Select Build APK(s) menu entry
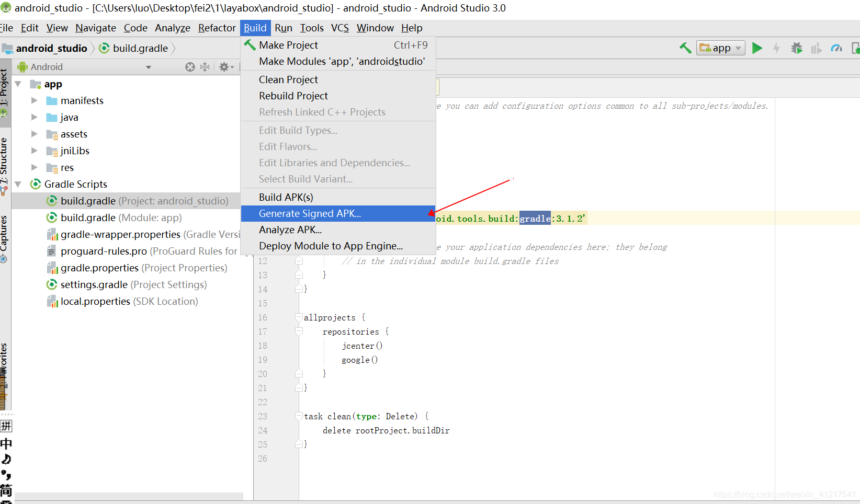860x504 pixels. pos(338,197)
